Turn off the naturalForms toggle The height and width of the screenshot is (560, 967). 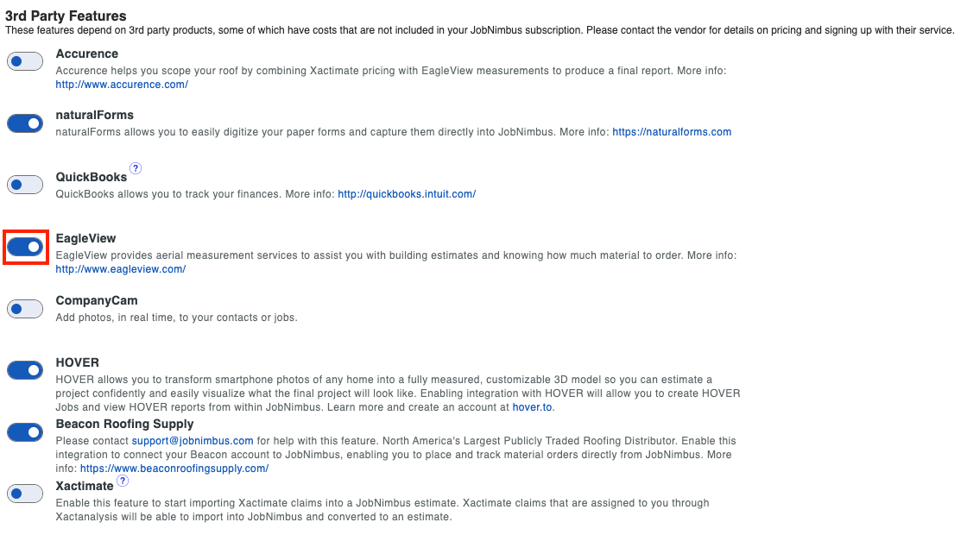pyautogui.click(x=25, y=123)
